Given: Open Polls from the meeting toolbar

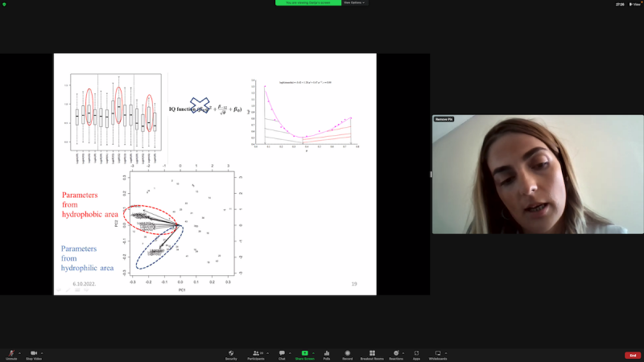Looking at the screenshot, I should (x=326, y=354).
